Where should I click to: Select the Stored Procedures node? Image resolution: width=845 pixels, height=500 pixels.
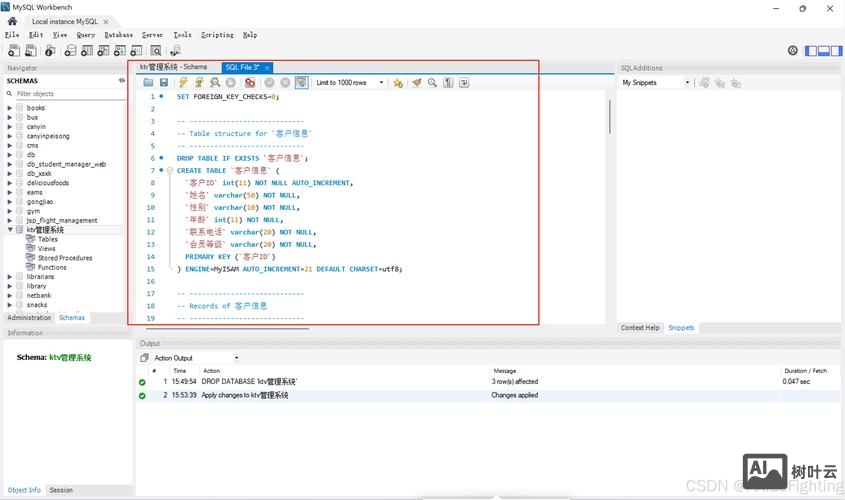[x=65, y=258]
